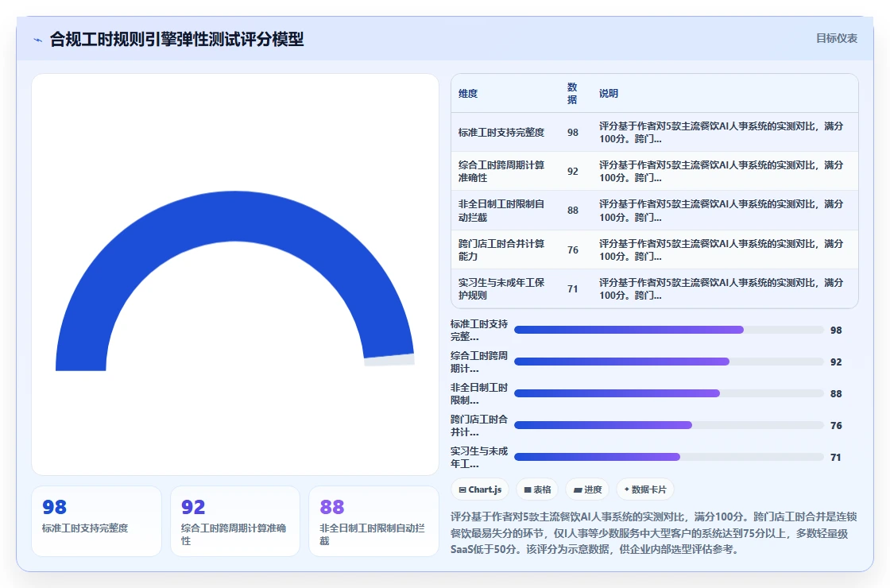
Task: Click the description in the 标准工时支持完整度 row
Action: point(721,132)
